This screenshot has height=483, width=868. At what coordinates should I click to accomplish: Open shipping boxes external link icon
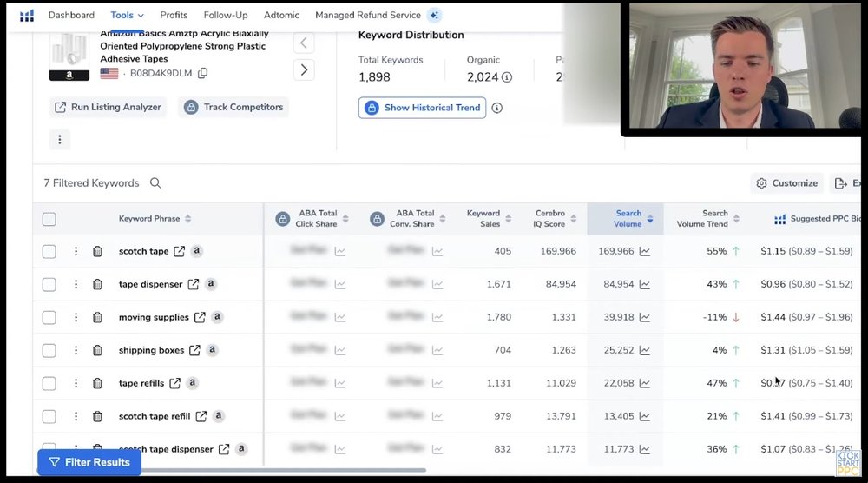coord(194,350)
